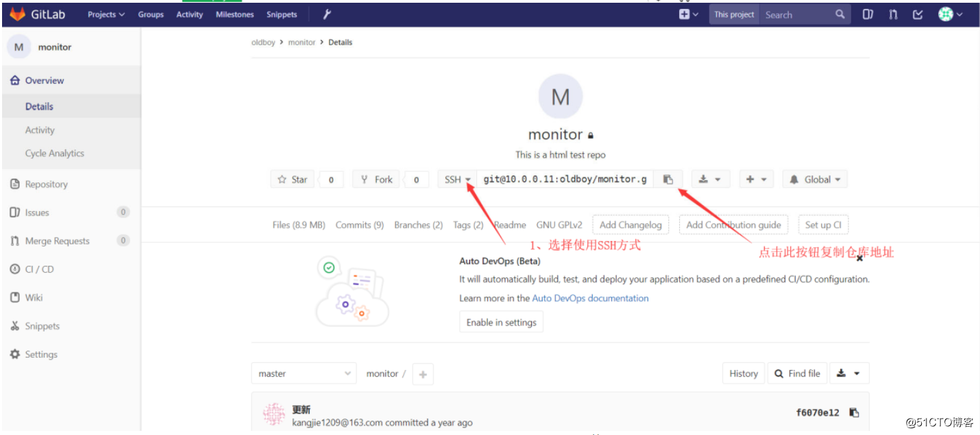Open the todos checkmark icon
Image resolution: width=980 pixels, height=435 pixels.
point(918,14)
